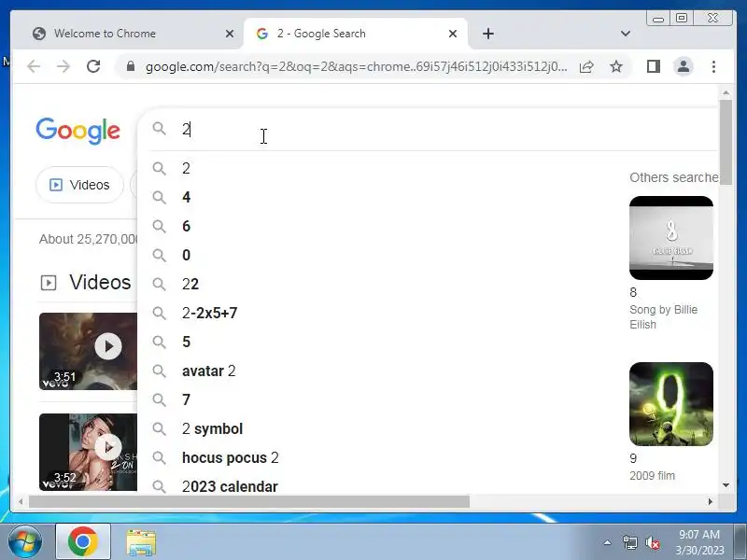747x560 pixels.
Task: Click the "About 25,270,00" results count
Action: click(x=89, y=239)
